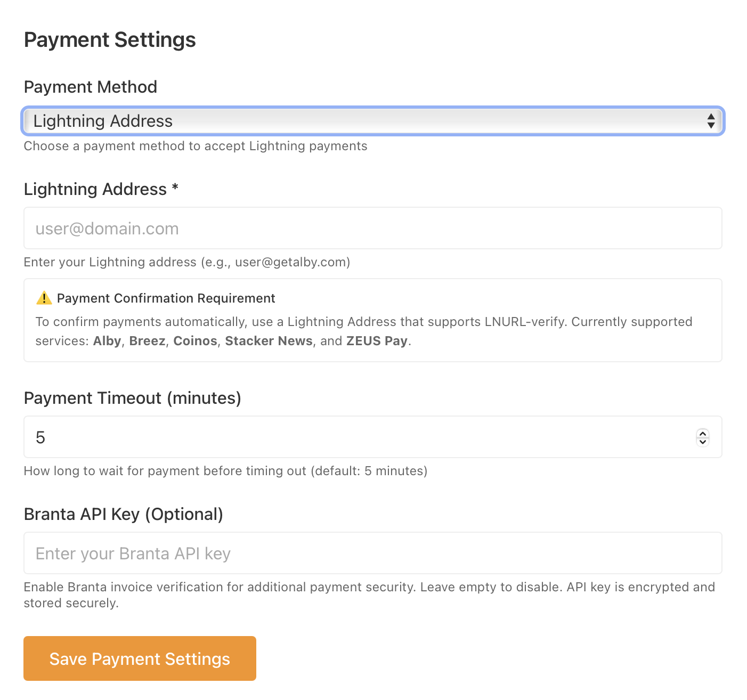Click the bold ZEUS Pay service name
747x700 pixels.
point(377,341)
